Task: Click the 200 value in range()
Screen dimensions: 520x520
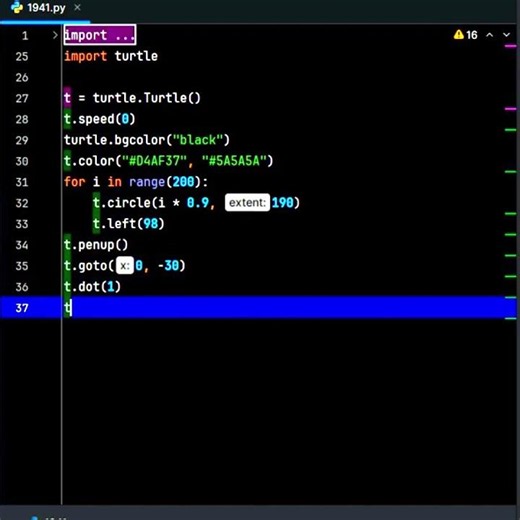Action: [x=183, y=182]
